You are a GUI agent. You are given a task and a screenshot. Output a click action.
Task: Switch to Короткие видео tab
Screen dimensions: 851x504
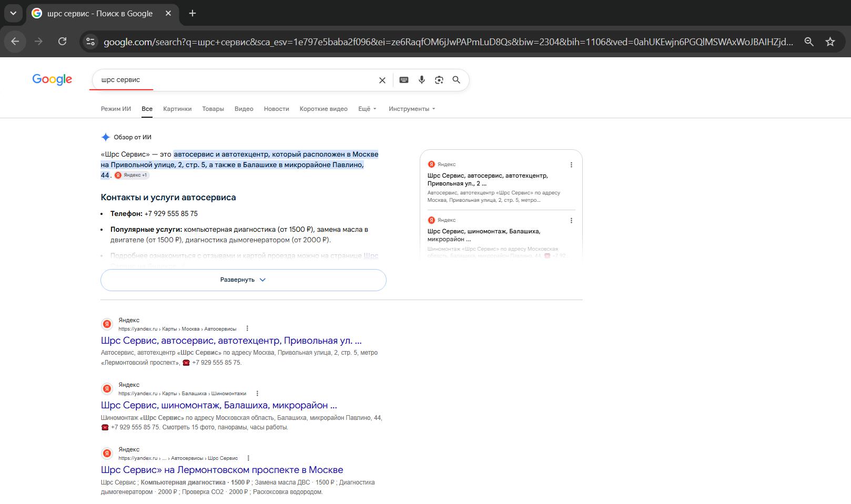click(323, 109)
